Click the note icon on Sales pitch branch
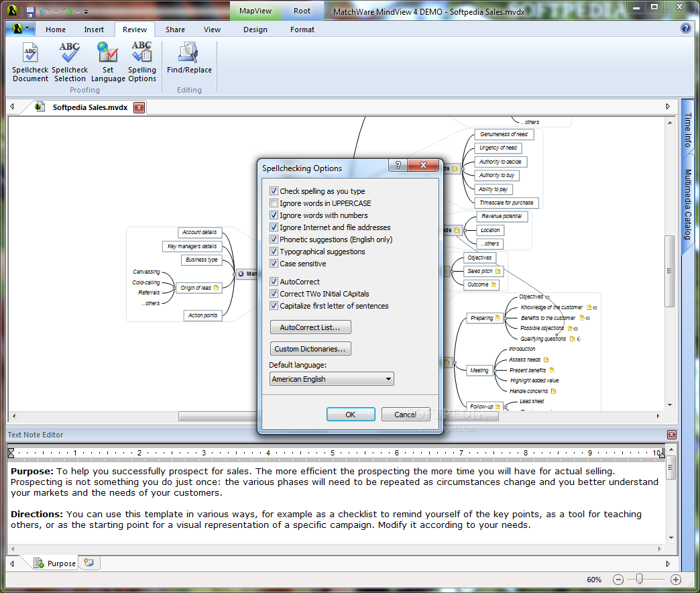Image resolution: width=700 pixels, height=593 pixels. tap(498, 271)
